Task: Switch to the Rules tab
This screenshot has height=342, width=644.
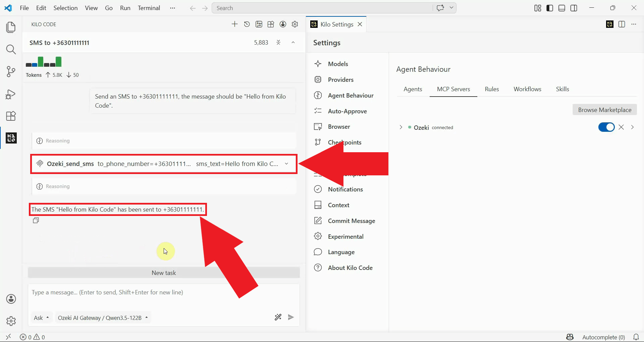Action: 492,89
